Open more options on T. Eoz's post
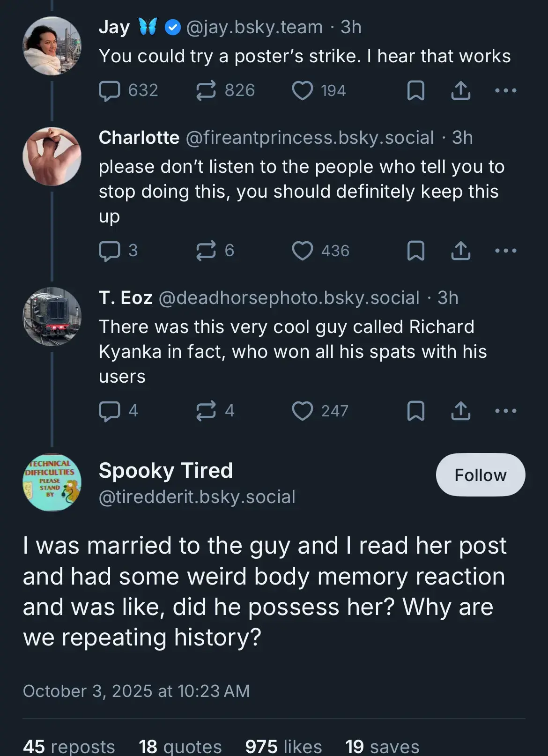The image size is (548, 756). pyautogui.click(x=506, y=411)
